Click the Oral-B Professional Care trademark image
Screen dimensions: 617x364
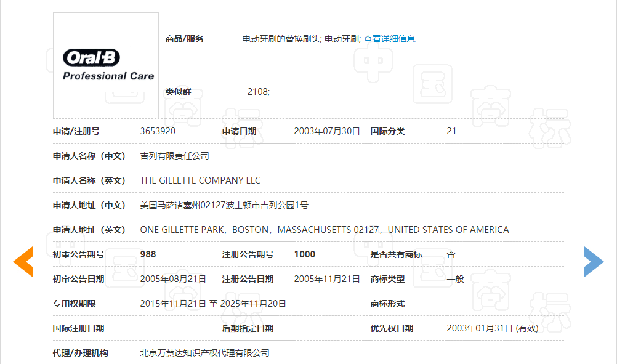(x=106, y=65)
